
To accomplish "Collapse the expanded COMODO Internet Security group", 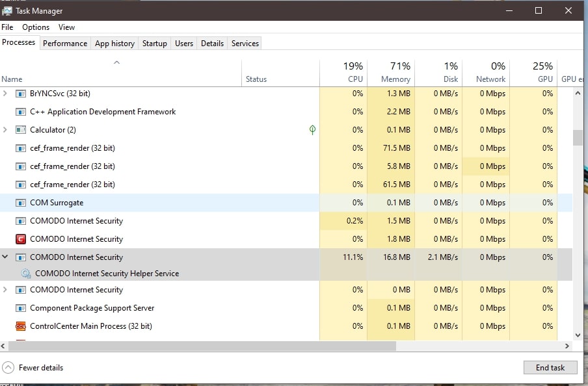I will pos(5,257).
